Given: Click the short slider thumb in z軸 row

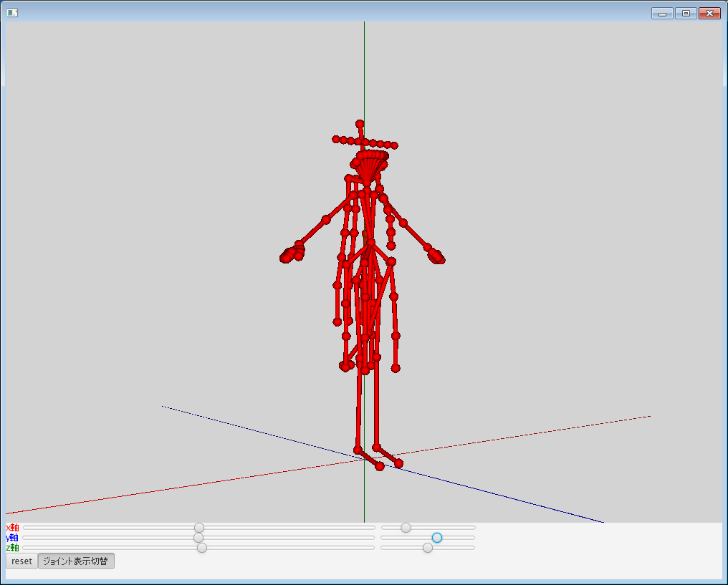Looking at the screenshot, I should click(428, 548).
